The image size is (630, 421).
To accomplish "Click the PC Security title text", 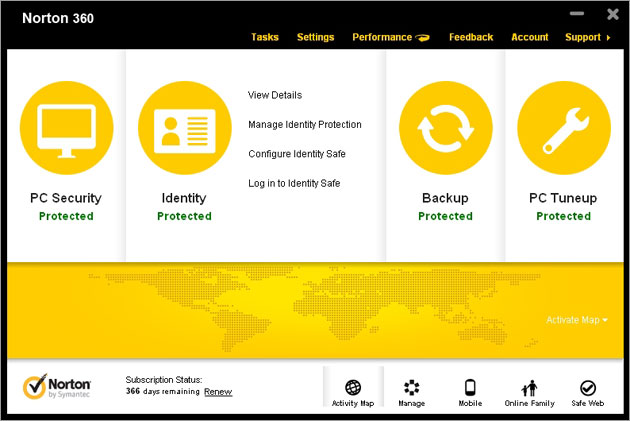I will click(x=66, y=198).
